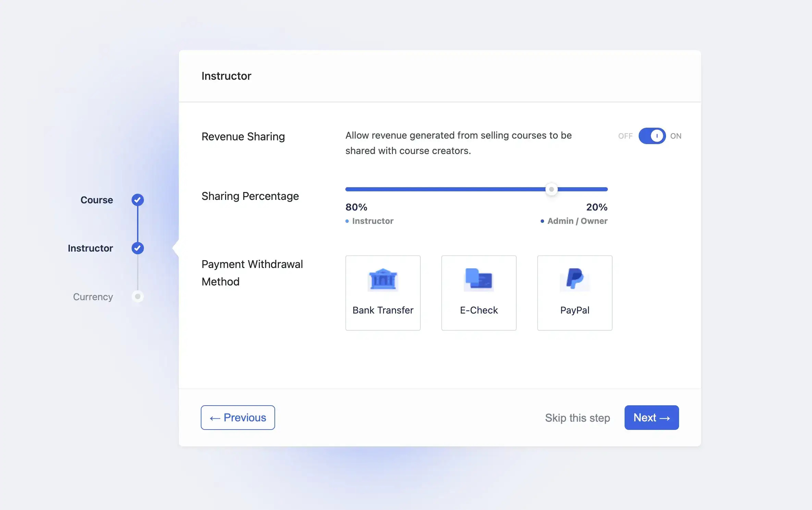
Task: Click the Instructor step checkmark circle
Action: 138,248
